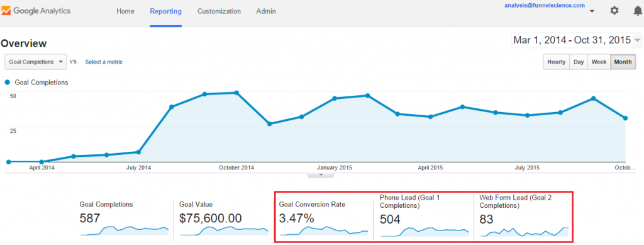The height and width of the screenshot is (245, 644).
Task: Open the Goal Completions metric dropdown
Action: coord(36,62)
